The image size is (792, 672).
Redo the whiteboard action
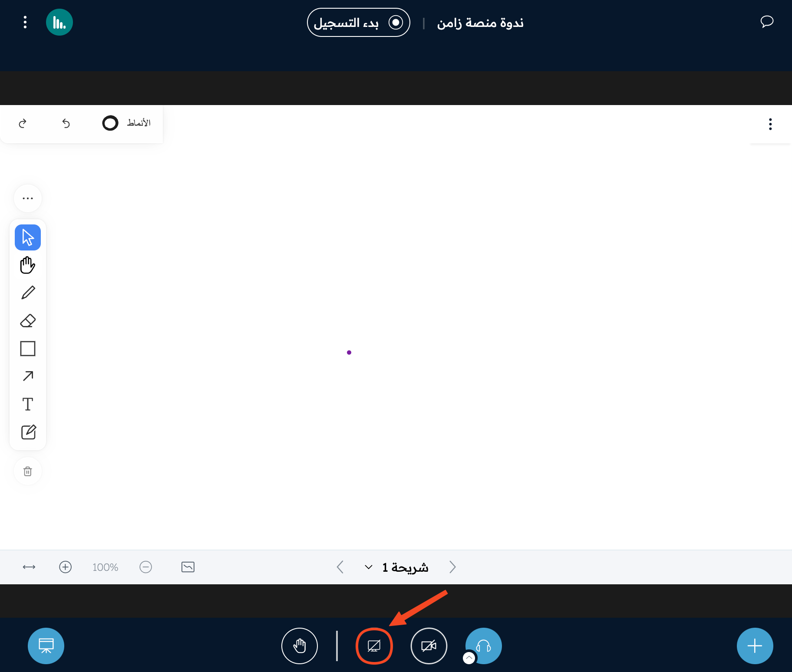[23, 124]
